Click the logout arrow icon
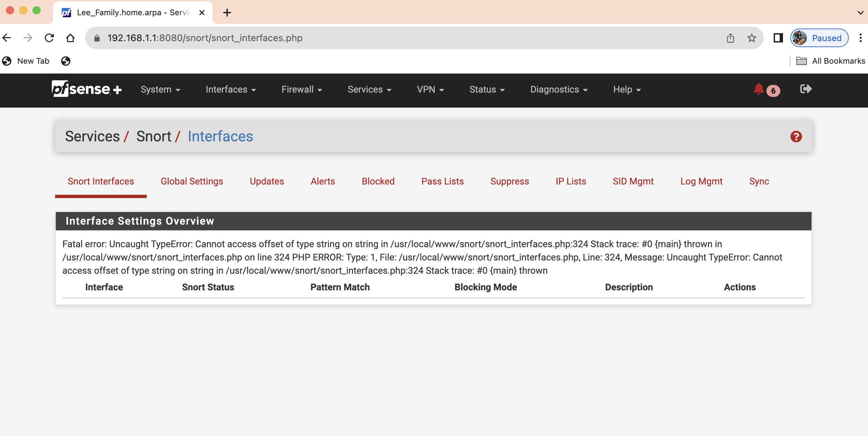This screenshot has height=436, width=868. 806,89
